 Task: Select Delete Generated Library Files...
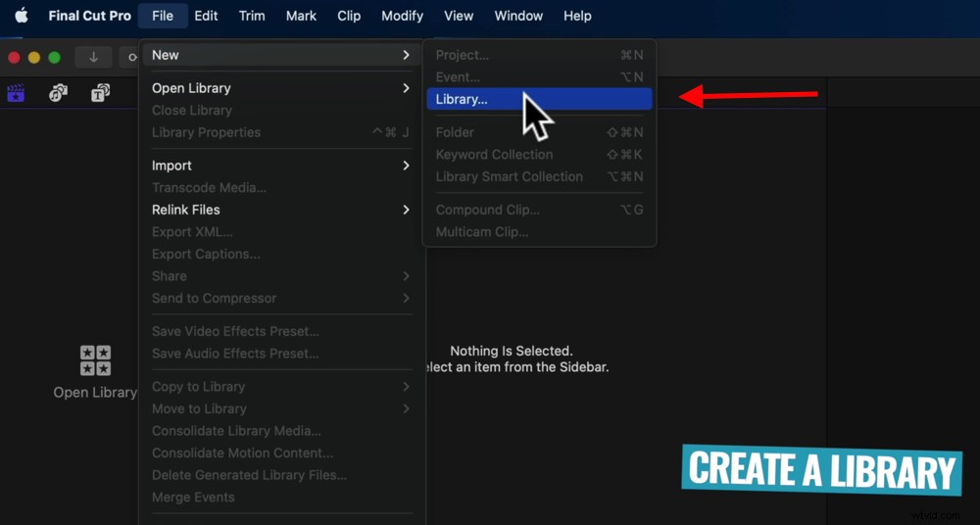click(x=282, y=475)
